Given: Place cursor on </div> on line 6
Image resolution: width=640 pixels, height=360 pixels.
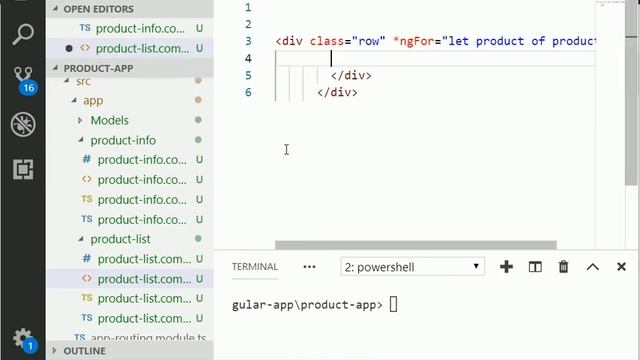Looking at the screenshot, I should pyautogui.click(x=337, y=93).
